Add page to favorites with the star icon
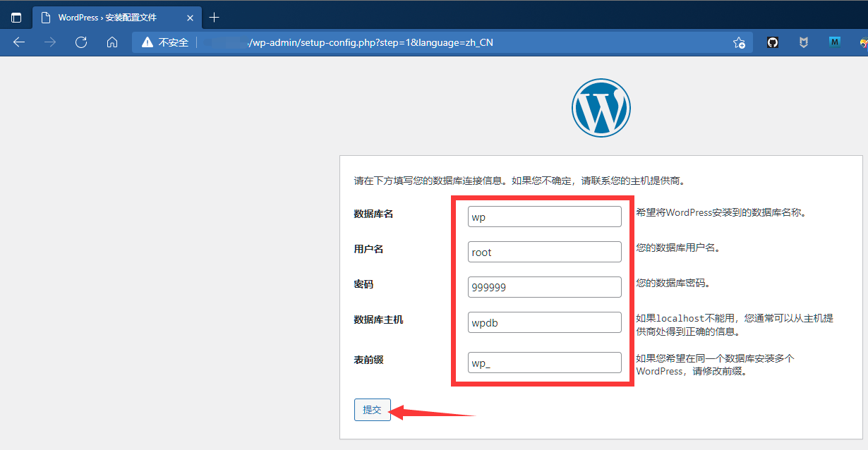The image size is (868, 450). coord(739,42)
